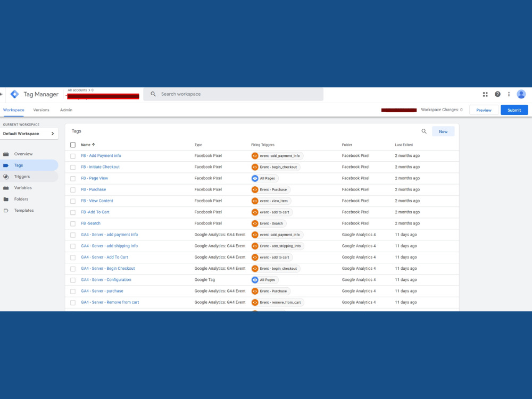Open GA4 - Server - Remove from cart tag
Screen dimensions: 532x399
pos(110,302)
